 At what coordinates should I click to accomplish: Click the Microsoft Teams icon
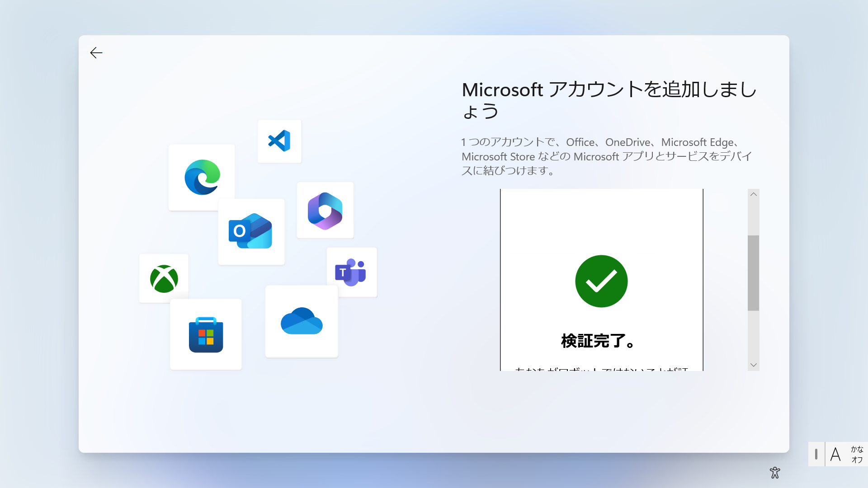(x=352, y=272)
